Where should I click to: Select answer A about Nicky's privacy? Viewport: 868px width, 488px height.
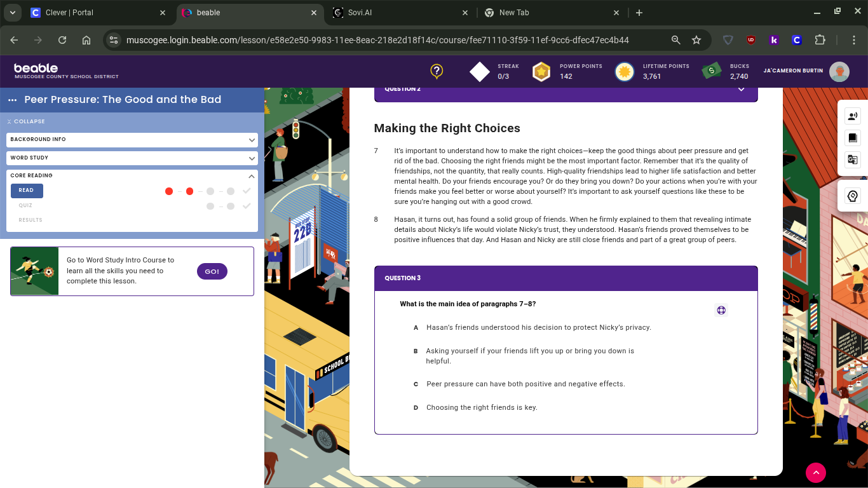(x=538, y=328)
